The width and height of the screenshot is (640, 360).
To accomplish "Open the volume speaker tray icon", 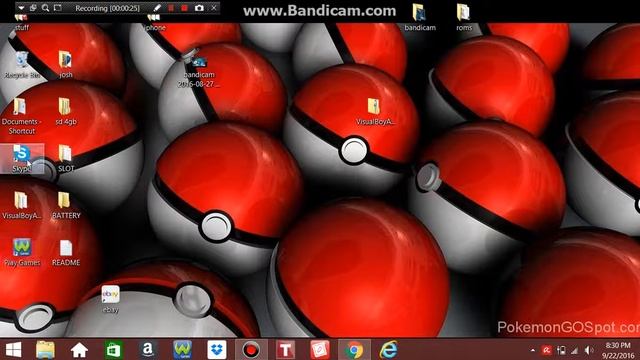I will click(x=589, y=350).
